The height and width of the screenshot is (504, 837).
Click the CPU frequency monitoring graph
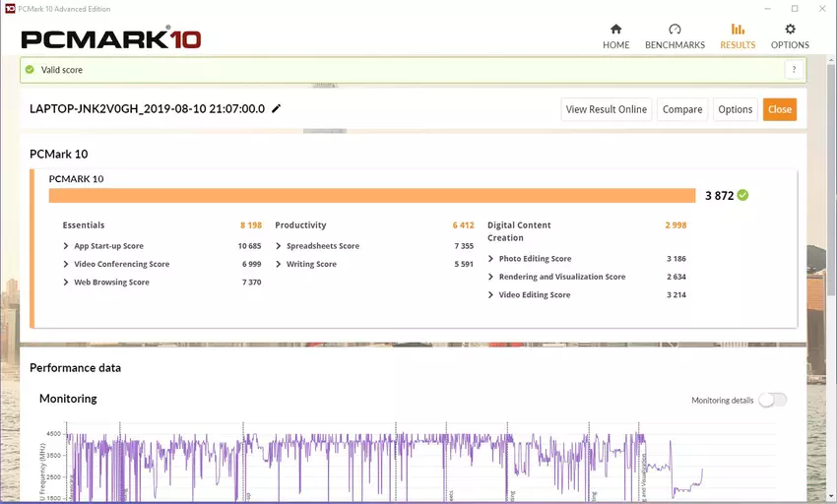[394, 463]
